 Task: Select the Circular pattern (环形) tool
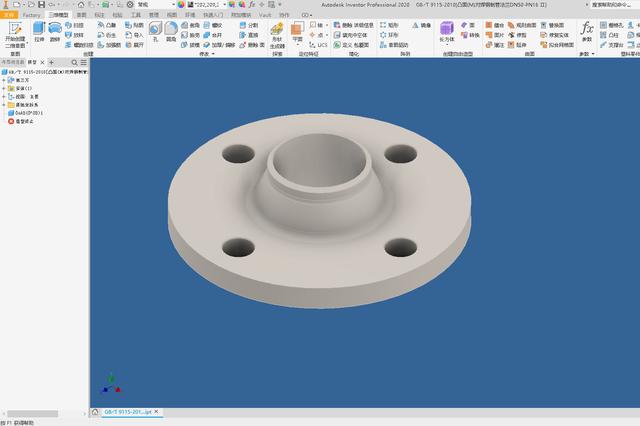[389, 35]
